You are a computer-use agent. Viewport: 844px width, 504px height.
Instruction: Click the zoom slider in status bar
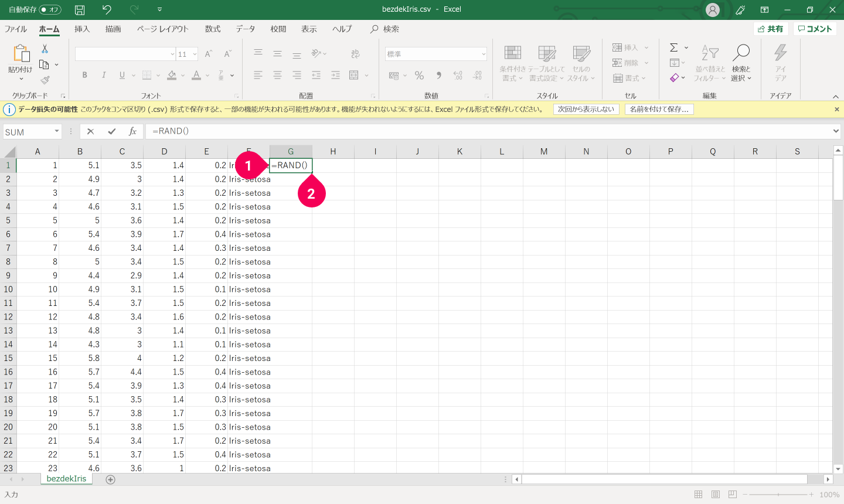(778, 495)
